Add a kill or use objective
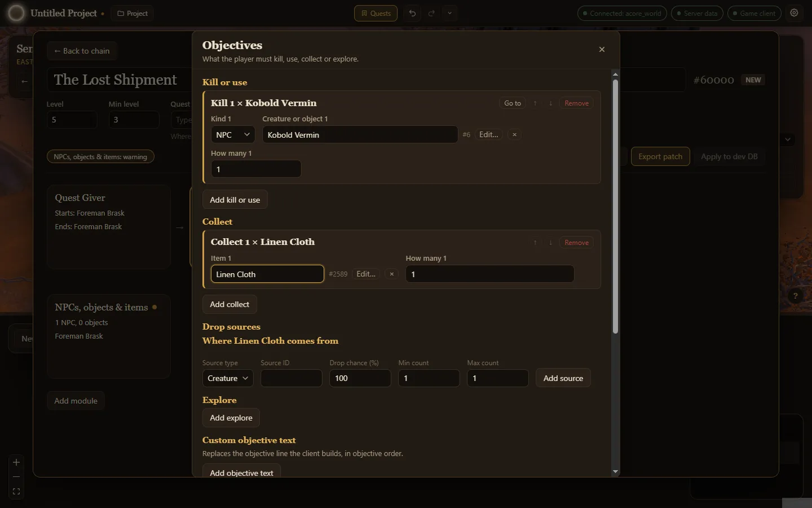Image resolution: width=812 pixels, height=508 pixels. (x=235, y=200)
